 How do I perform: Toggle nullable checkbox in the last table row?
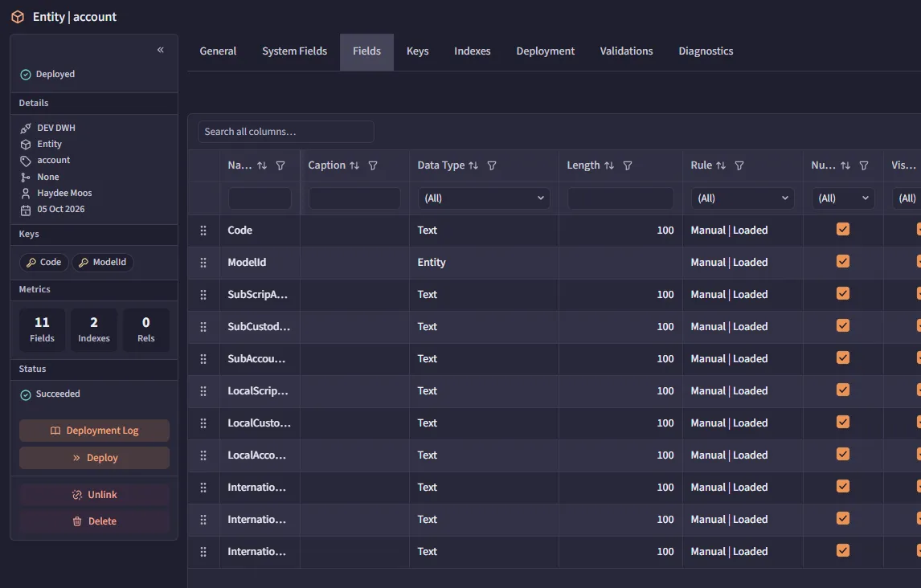(843, 550)
